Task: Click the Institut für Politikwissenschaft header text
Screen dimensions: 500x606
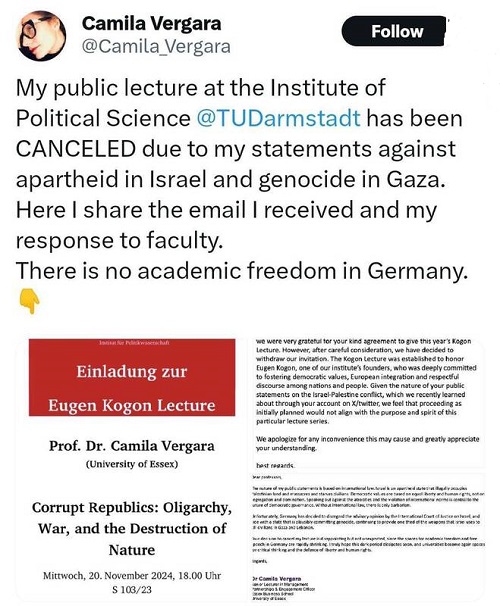Action: tap(134, 343)
